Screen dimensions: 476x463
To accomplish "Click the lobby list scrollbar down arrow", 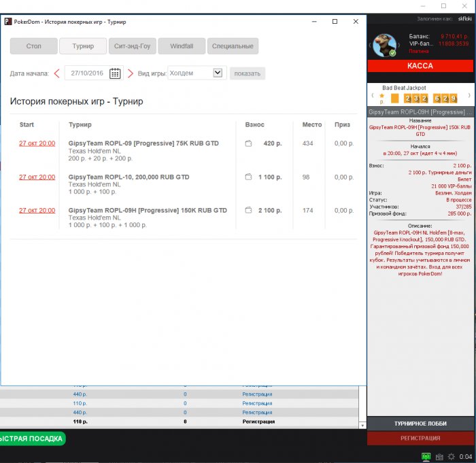I will (x=362, y=426).
